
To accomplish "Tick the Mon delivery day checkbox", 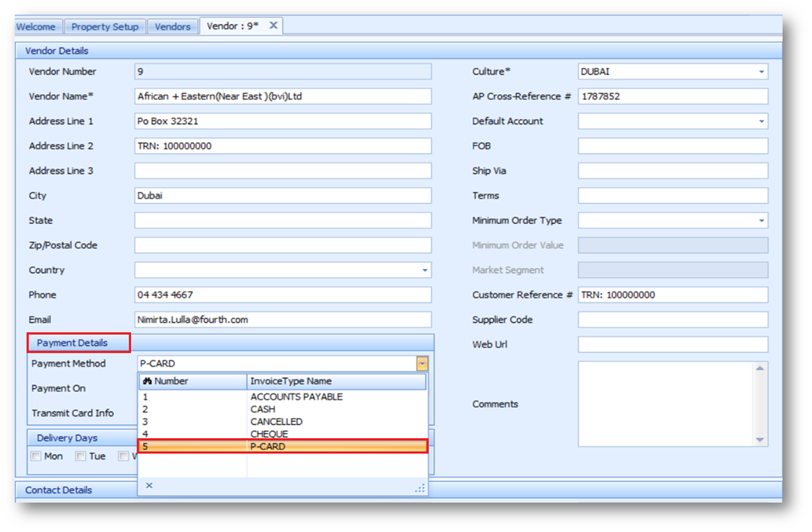I will click(x=36, y=456).
